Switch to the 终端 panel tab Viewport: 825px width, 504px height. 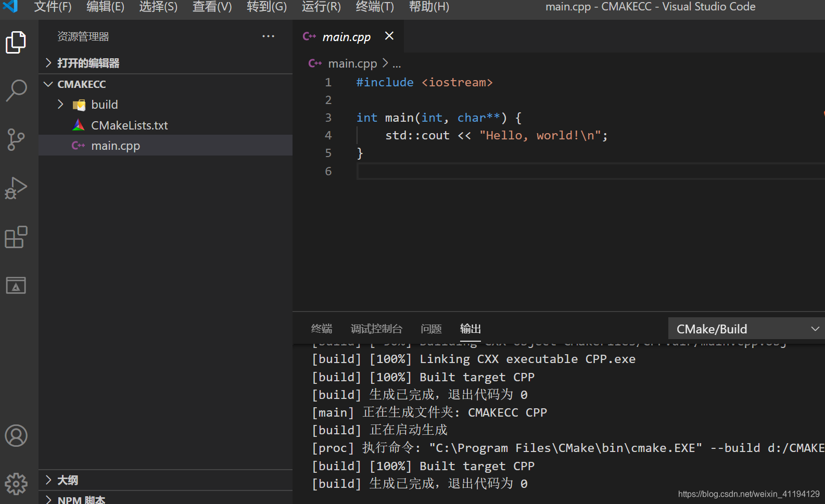click(321, 329)
